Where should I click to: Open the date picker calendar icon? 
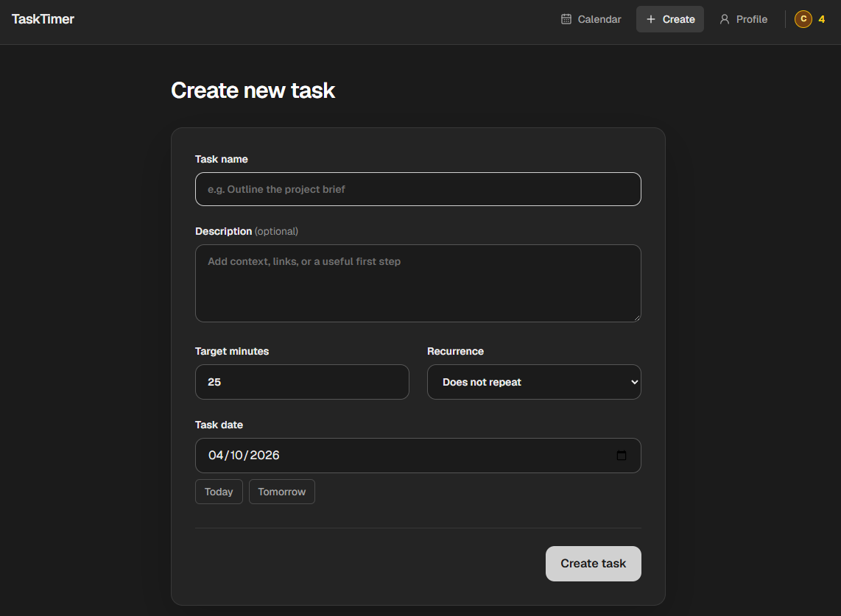pos(621,456)
